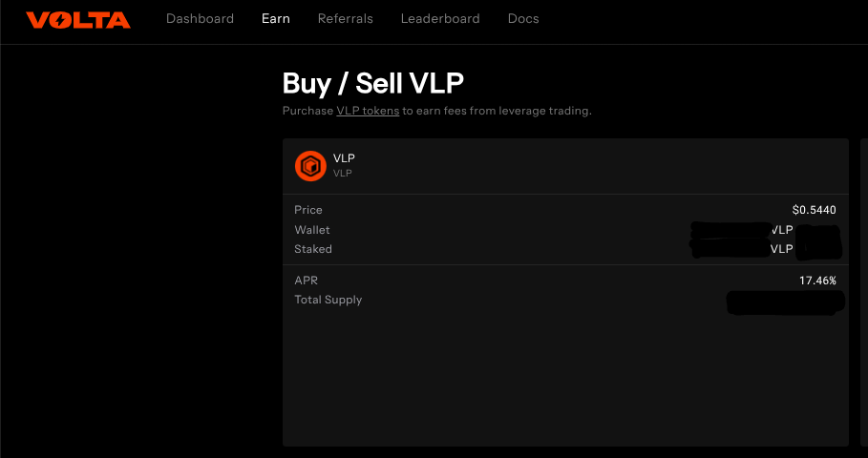868x458 pixels.
Task: Open the Docs link in navigation
Action: click(523, 19)
